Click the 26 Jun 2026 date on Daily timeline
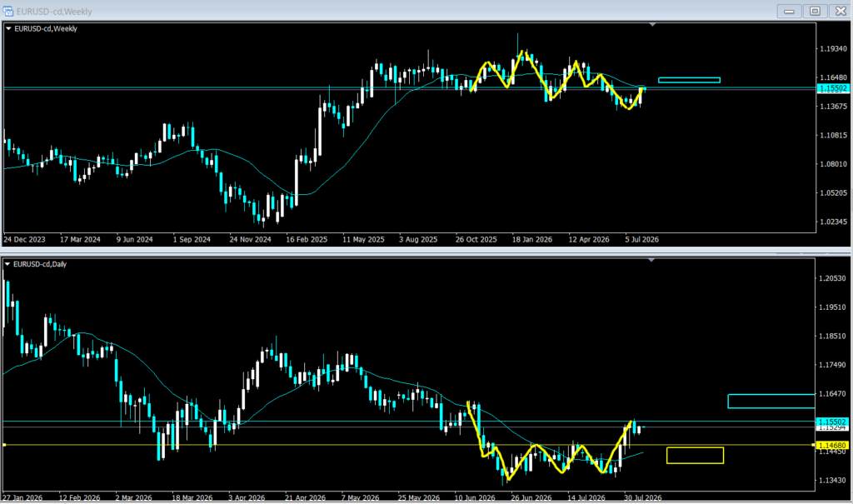Viewport: 853px width, 504px height. pyautogui.click(x=531, y=497)
